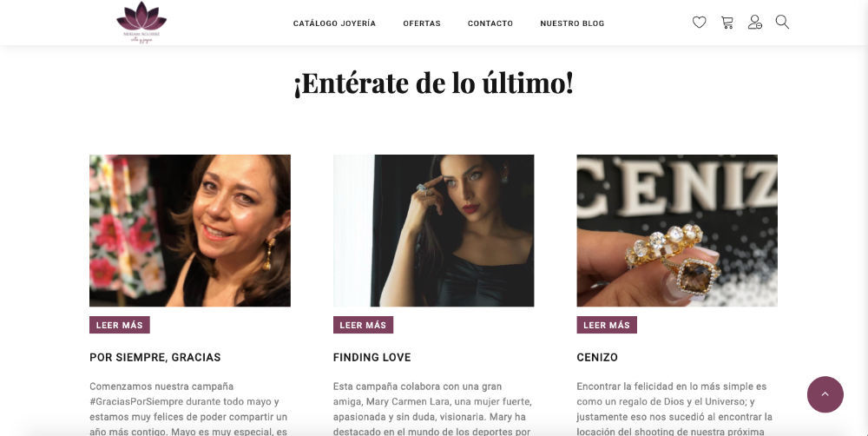Viewport: 868px width, 436px height.
Task: Open the search magnifier icon
Action: point(782,23)
